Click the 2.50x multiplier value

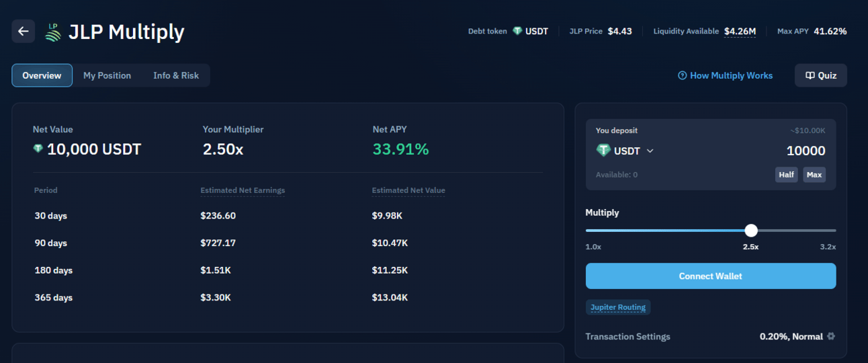(x=223, y=149)
